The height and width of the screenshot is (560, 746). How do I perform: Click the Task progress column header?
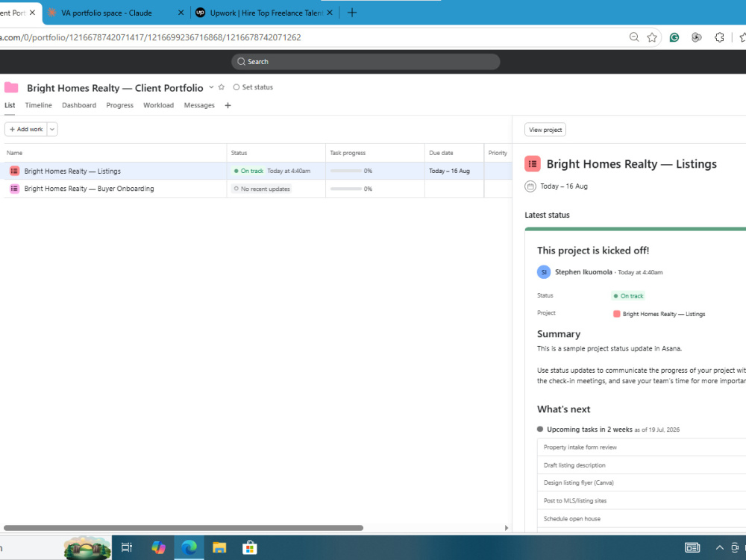click(x=348, y=153)
